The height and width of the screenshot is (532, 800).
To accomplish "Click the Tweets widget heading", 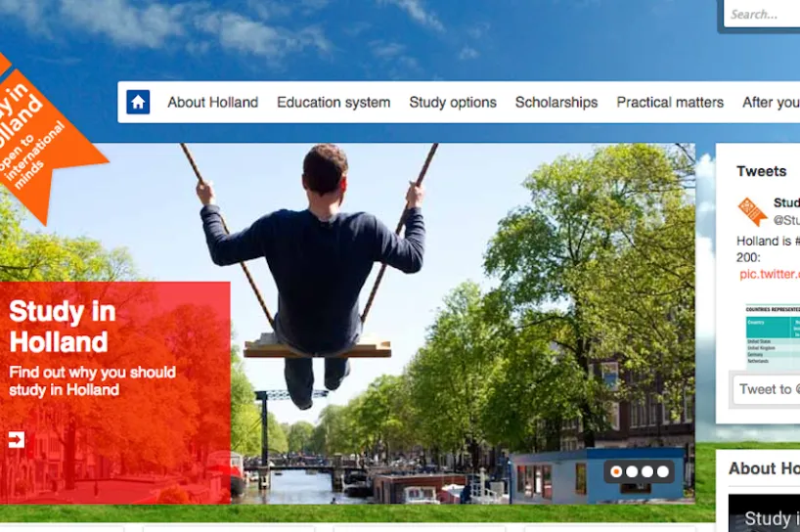I will pos(761,171).
